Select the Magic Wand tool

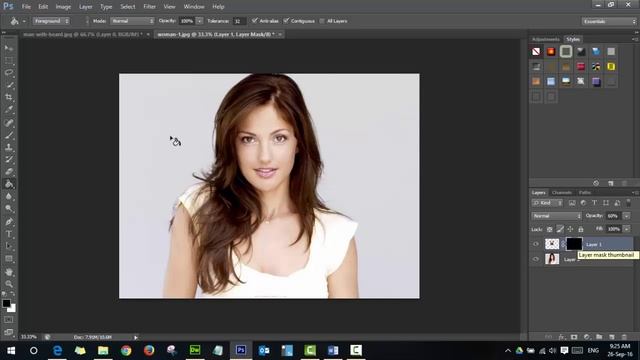(9, 85)
